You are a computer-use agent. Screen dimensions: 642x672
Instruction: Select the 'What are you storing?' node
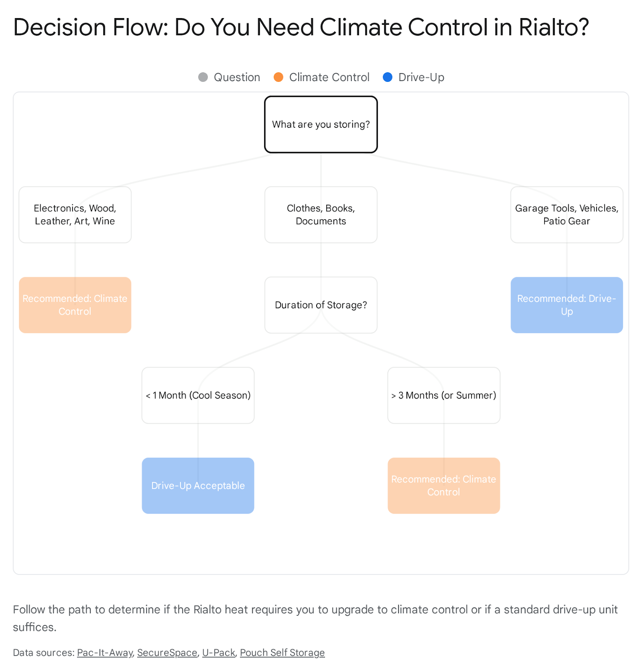(321, 124)
